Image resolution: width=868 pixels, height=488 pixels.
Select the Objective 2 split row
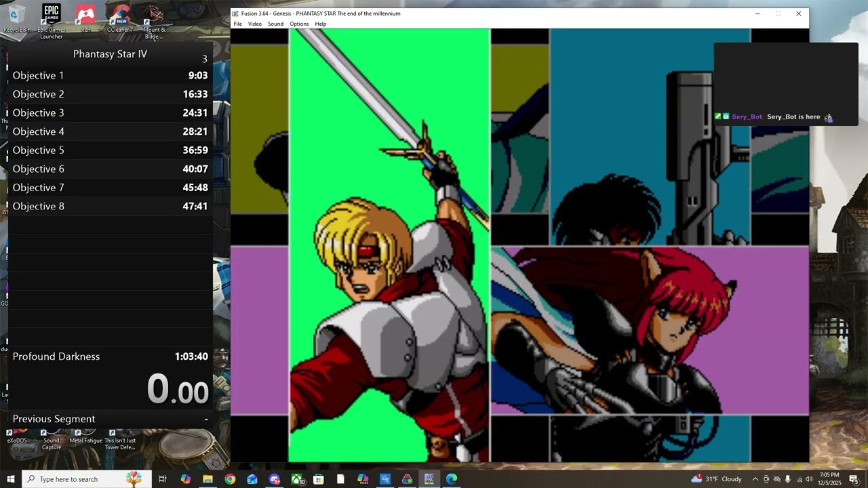pos(110,94)
